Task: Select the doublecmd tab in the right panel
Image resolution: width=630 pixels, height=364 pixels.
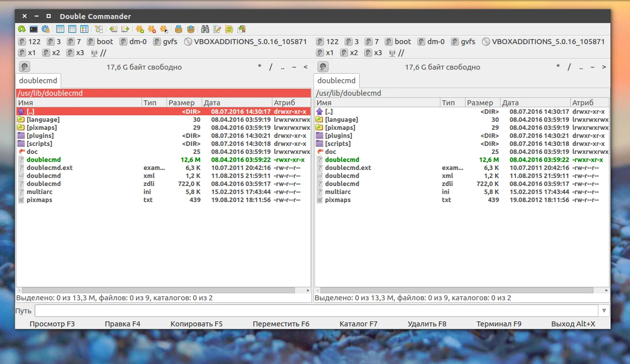Action: point(337,80)
